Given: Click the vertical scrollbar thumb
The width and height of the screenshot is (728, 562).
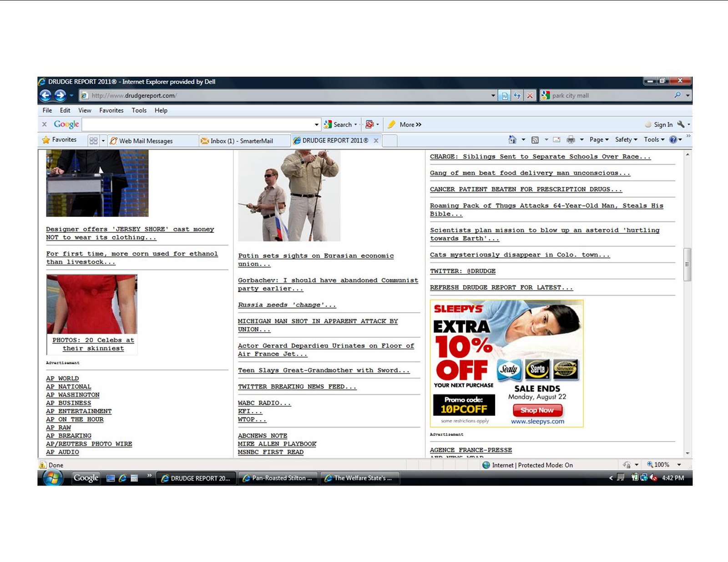Looking at the screenshot, I should (688, 264).
